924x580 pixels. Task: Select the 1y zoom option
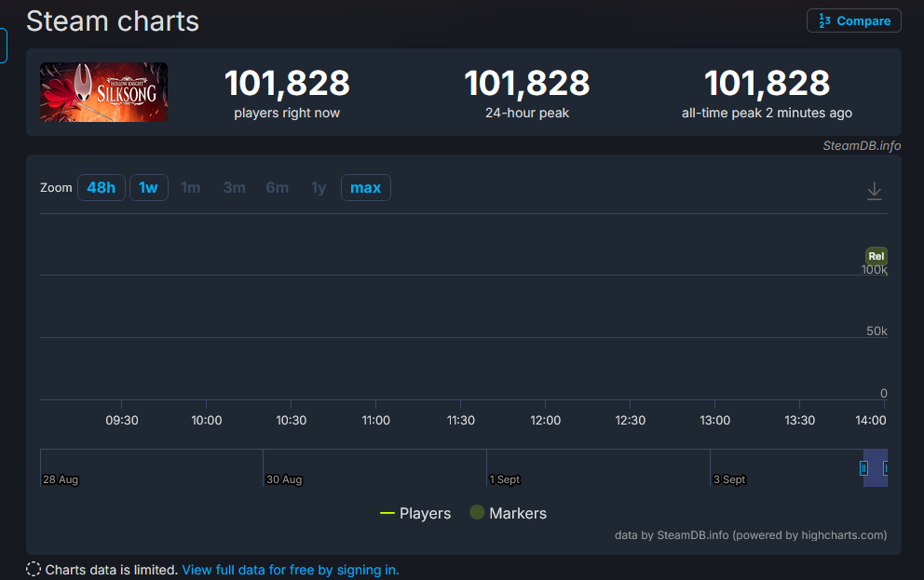click(x=319, y=188)
